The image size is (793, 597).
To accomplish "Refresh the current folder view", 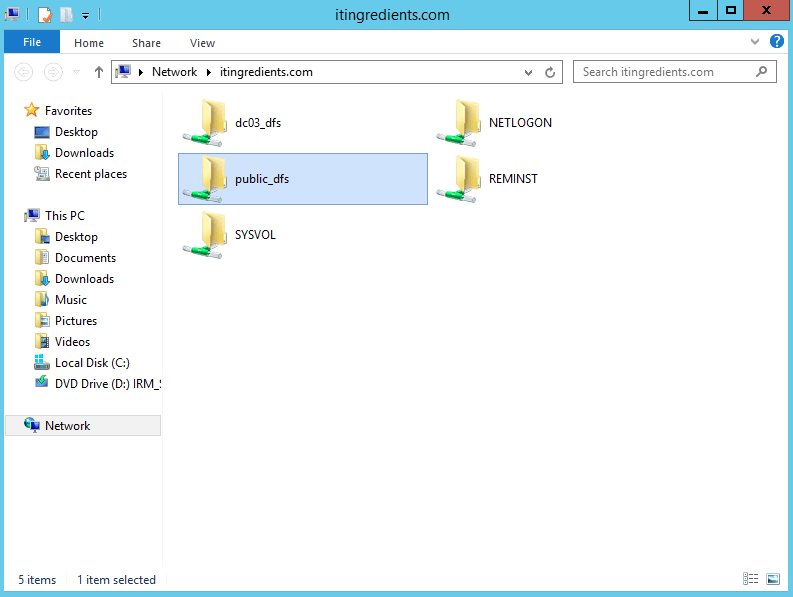I will [x=550, y=72].
